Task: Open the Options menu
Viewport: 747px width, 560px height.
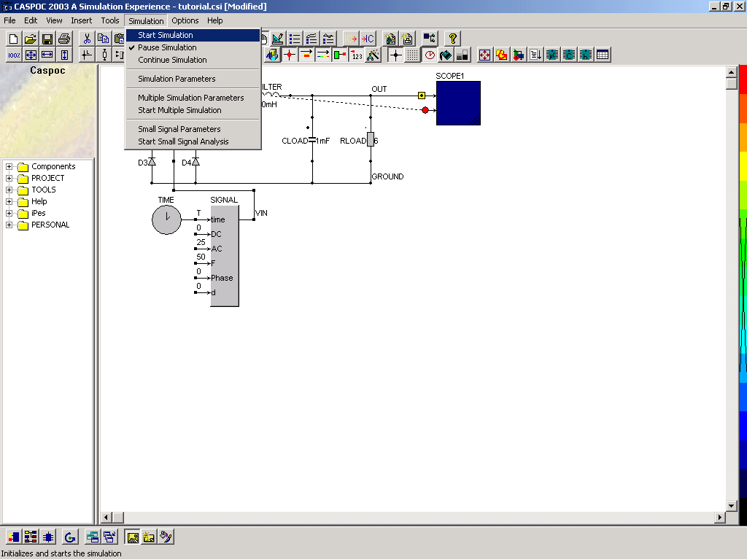Action: coord(185,20)
